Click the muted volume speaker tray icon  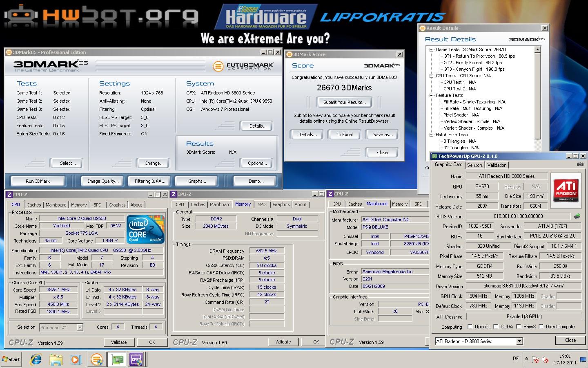coord(545,359)
